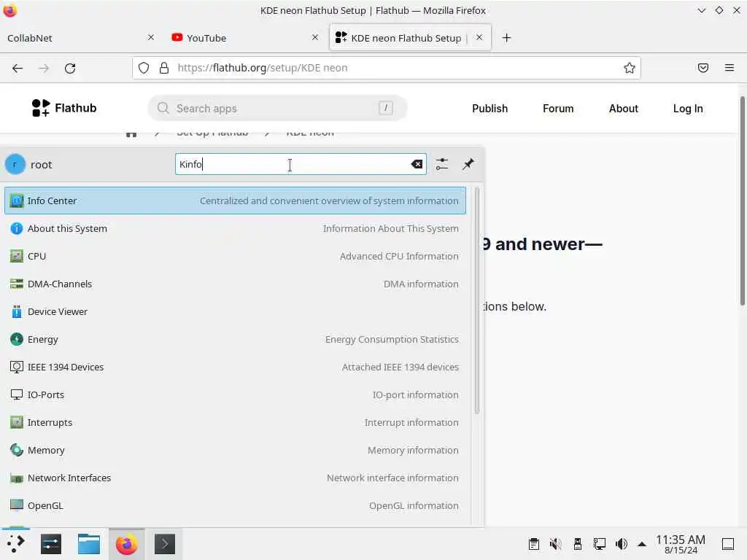This screenshot has width=747, height=560.
Task: Open System Settings from taskbar
Action: tap(51, 544)
